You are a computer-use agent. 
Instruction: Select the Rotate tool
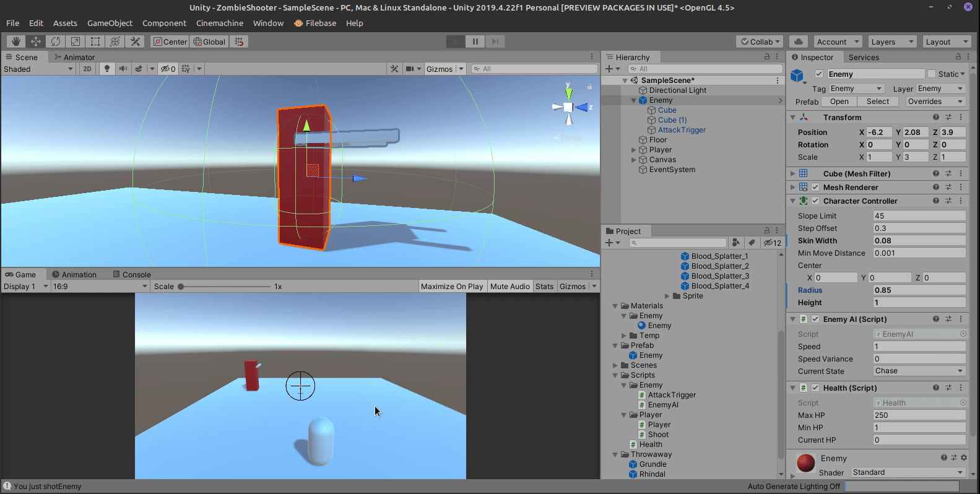coord(56,41)
